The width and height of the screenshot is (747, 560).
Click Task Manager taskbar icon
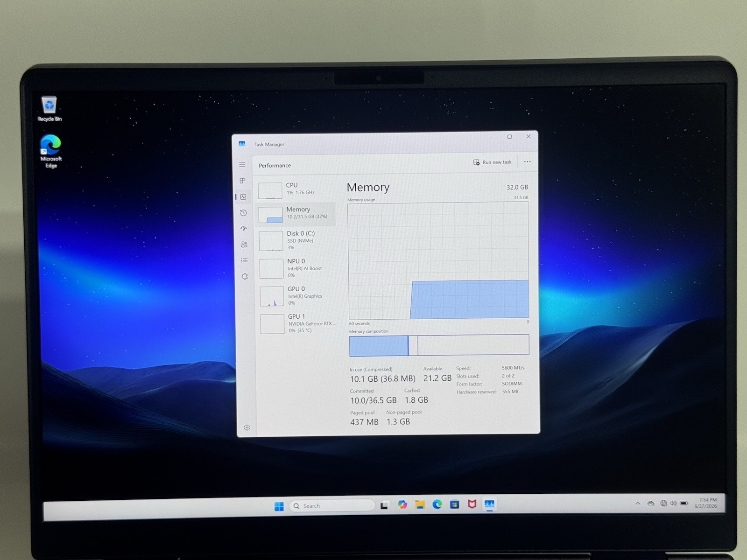(x=489, y=504)
